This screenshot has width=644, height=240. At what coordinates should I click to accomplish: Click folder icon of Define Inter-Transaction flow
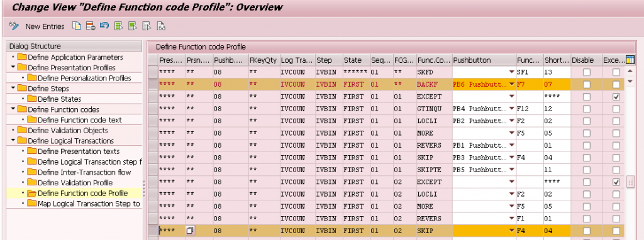click(x=32, y=172)
